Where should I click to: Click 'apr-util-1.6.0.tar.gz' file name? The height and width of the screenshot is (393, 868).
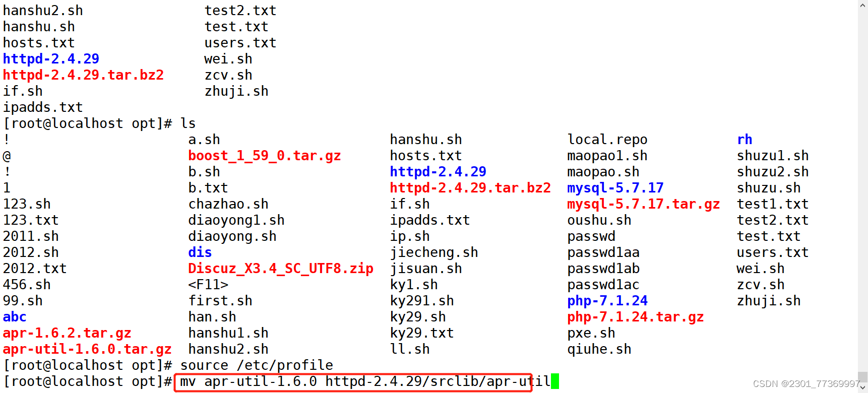pyautogui.click(x=87, y=349)
